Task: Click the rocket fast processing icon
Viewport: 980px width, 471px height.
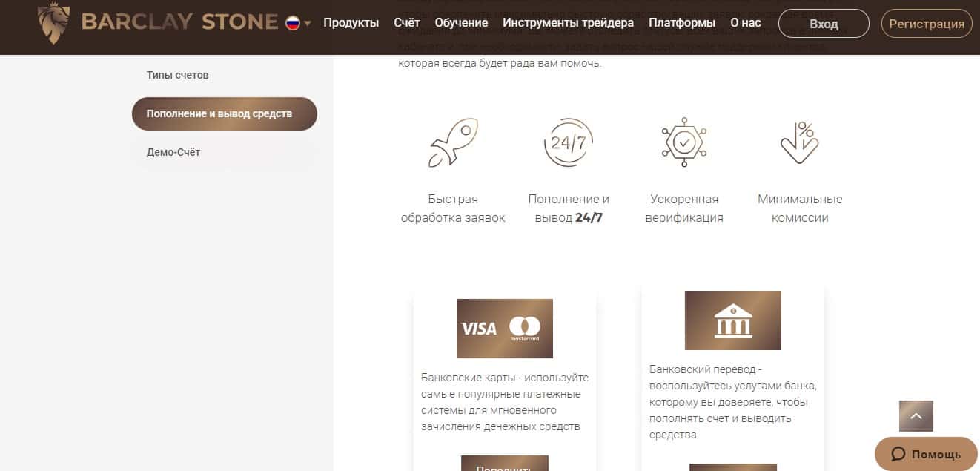Action: pos(453,143)
